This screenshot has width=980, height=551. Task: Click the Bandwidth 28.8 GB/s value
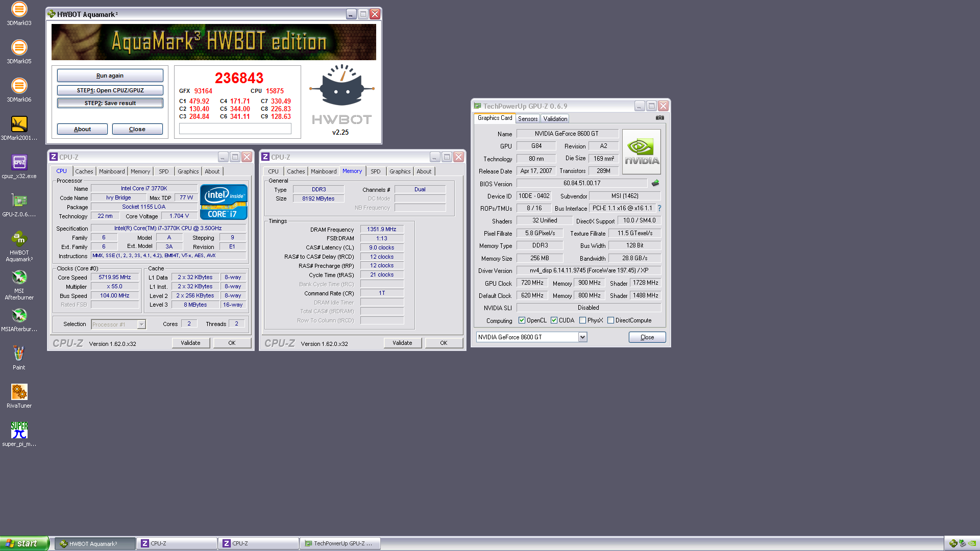(x=634, y=258)
